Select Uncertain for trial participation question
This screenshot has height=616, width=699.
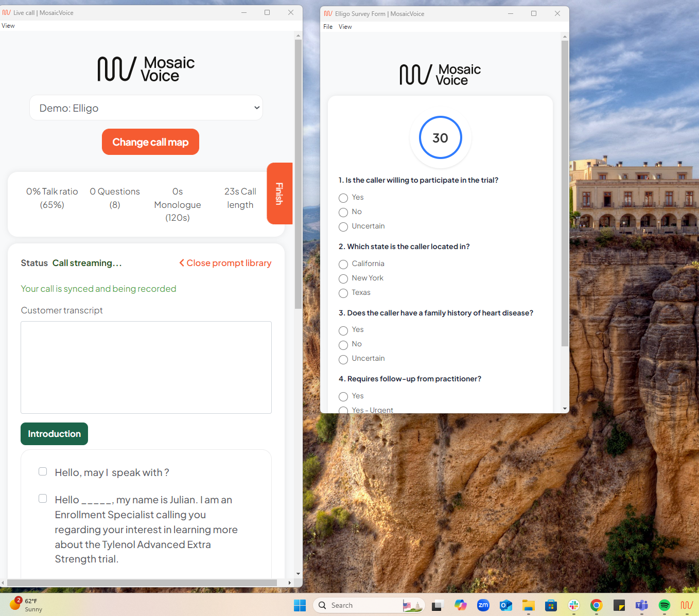coord(343,227)
